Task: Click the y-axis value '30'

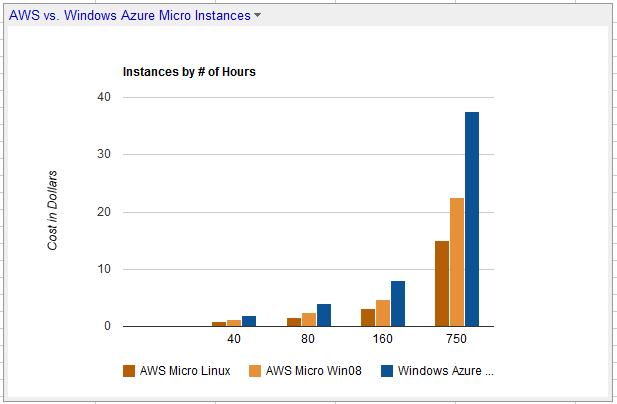Action: coord(104,154)
